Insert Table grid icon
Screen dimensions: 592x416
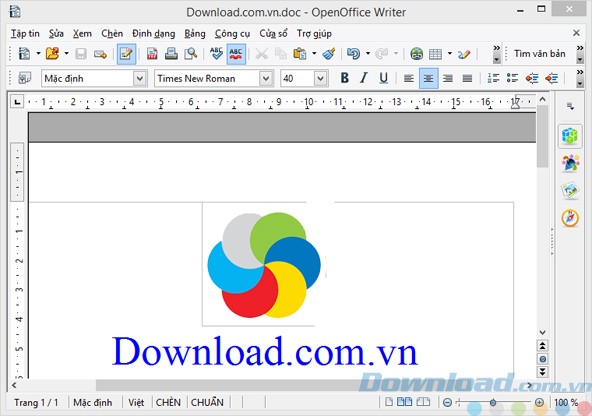[x=435, y=54]
